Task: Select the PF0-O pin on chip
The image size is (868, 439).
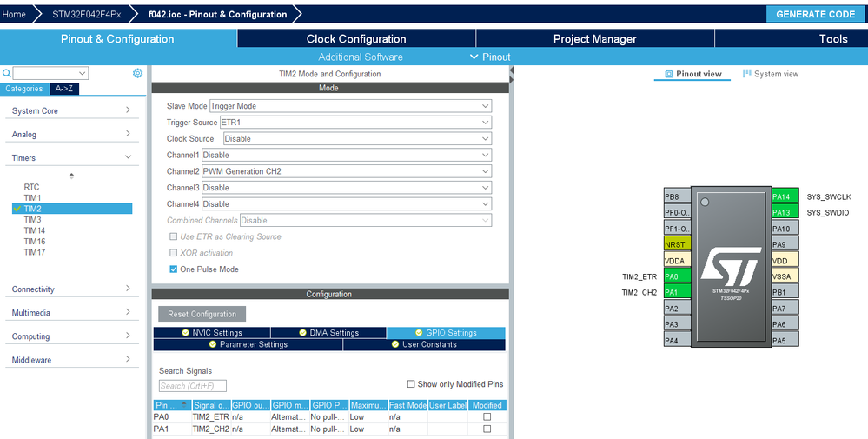Action: point(678,213)
